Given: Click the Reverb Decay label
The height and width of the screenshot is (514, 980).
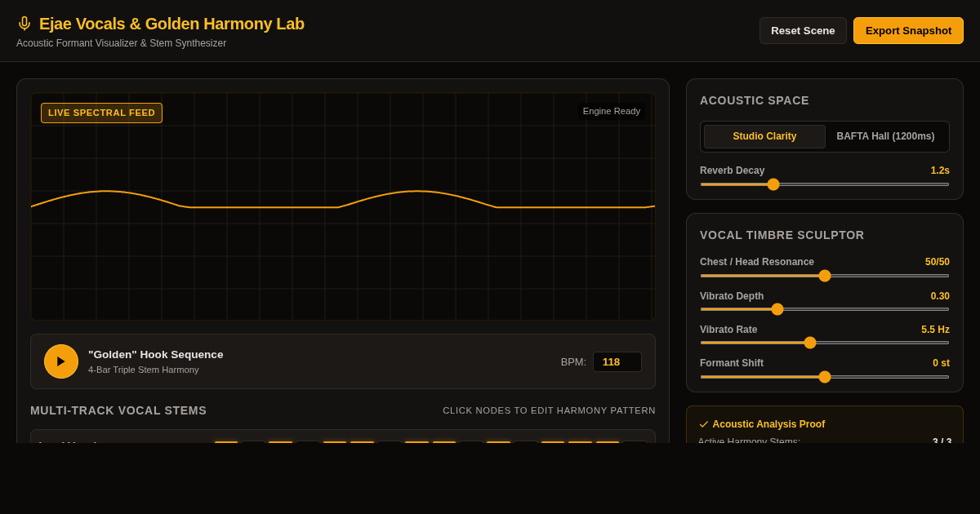Looking at the screenshot, I should [x=732, y=171].
